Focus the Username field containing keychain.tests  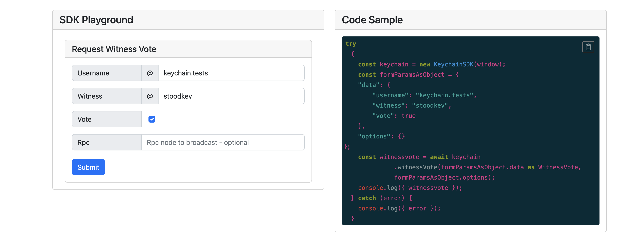click(x=231, y=73)
